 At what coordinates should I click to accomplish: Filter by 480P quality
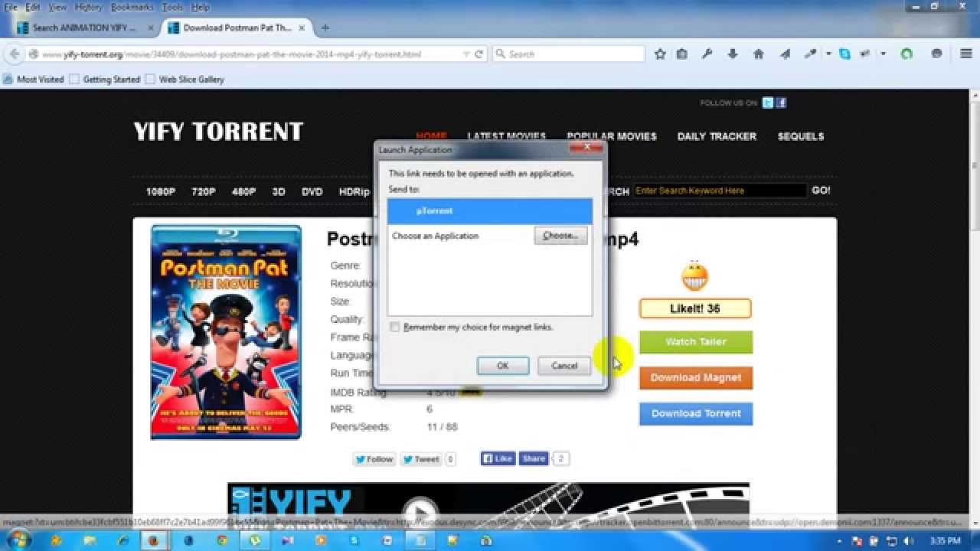243,192
